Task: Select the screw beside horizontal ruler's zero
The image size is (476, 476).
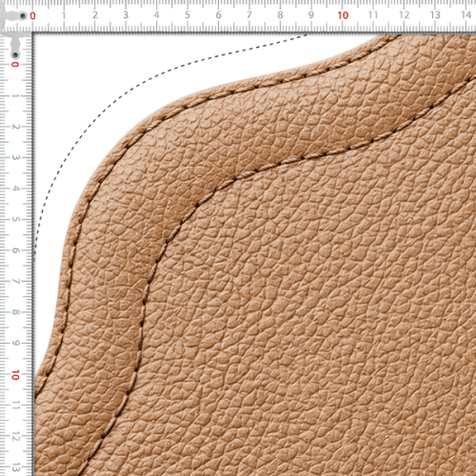Action: tap(23, 15)
